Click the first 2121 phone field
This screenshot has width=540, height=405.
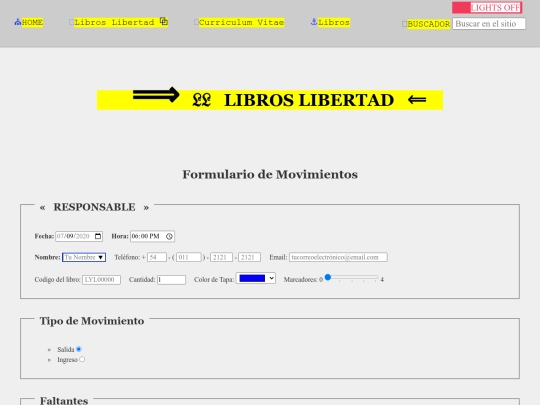(221, 257)
